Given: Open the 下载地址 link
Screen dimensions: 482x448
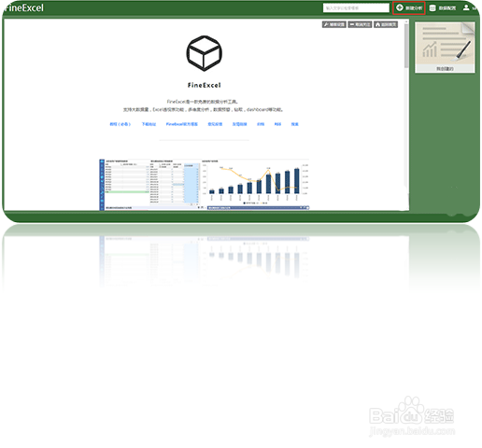Looking at the screenshot, I should pos(149,124).
